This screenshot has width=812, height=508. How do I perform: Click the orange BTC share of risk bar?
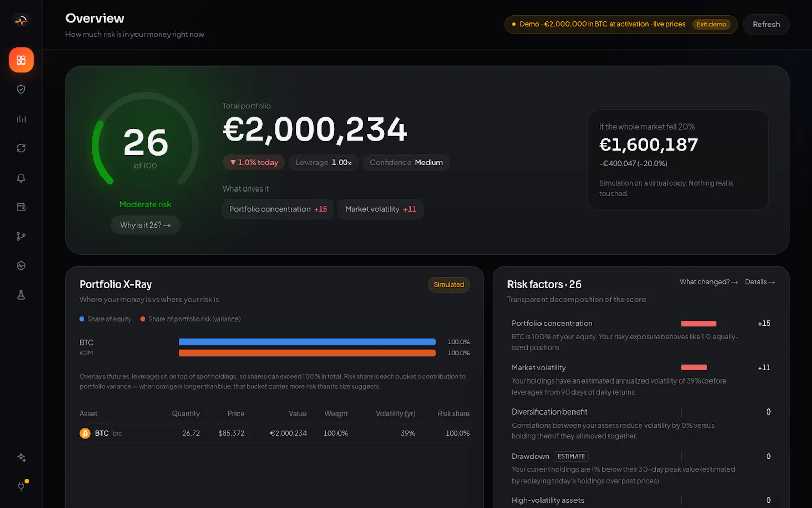coord(307,353)
